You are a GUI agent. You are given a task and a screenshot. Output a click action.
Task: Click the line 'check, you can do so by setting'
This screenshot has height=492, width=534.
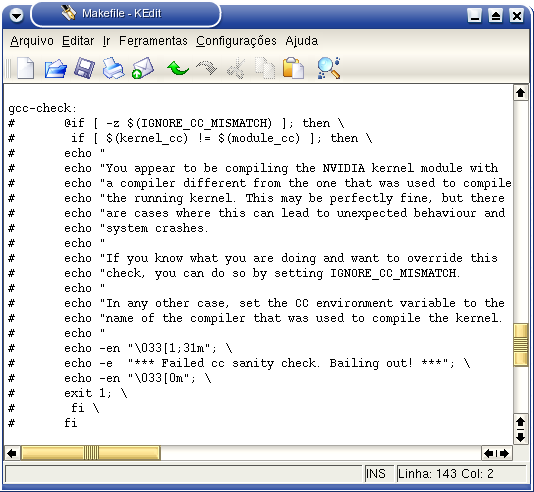pos(234,273)
